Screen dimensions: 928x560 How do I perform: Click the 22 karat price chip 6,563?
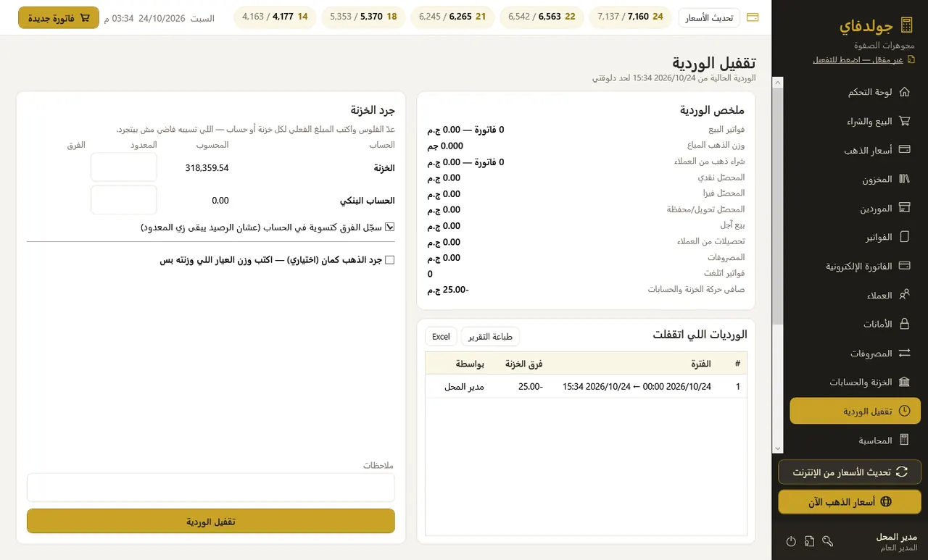click(x=542, y=17)
